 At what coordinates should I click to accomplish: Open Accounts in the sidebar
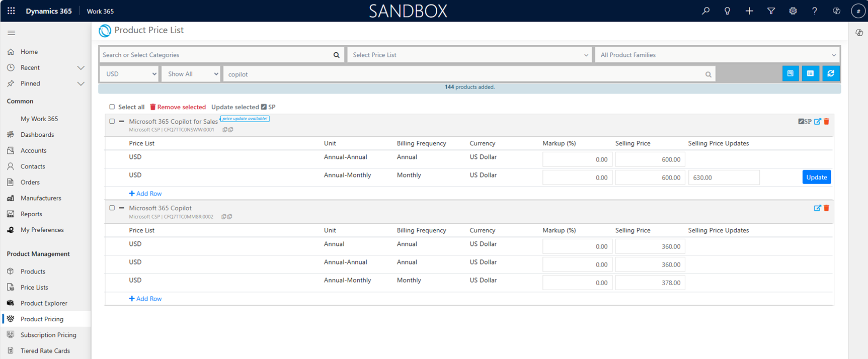[33, 150]
